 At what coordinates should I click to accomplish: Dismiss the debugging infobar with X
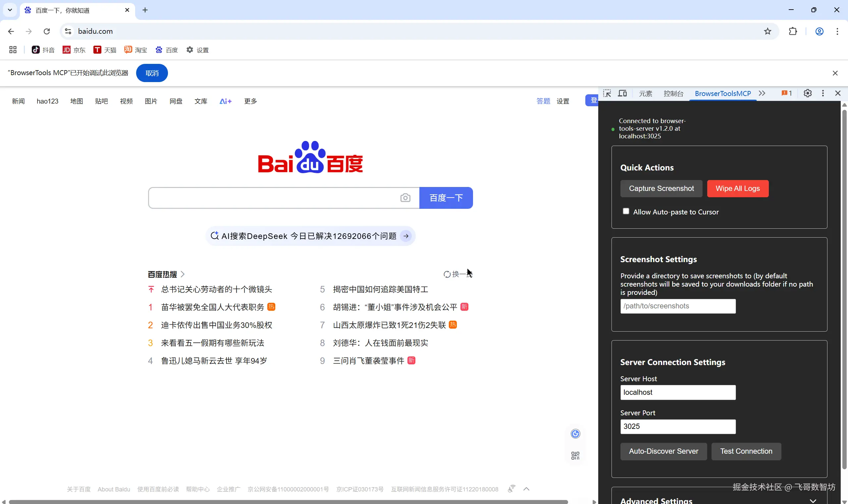pos(835,73)
